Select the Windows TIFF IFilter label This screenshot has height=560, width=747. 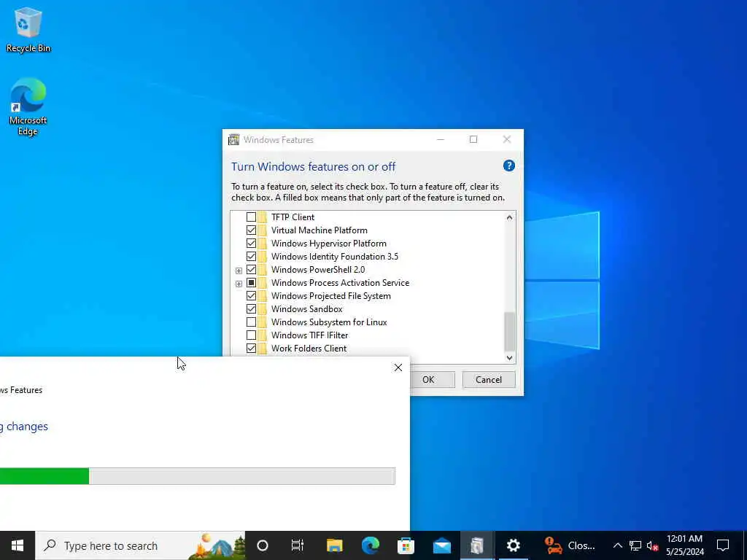[309, 335]
